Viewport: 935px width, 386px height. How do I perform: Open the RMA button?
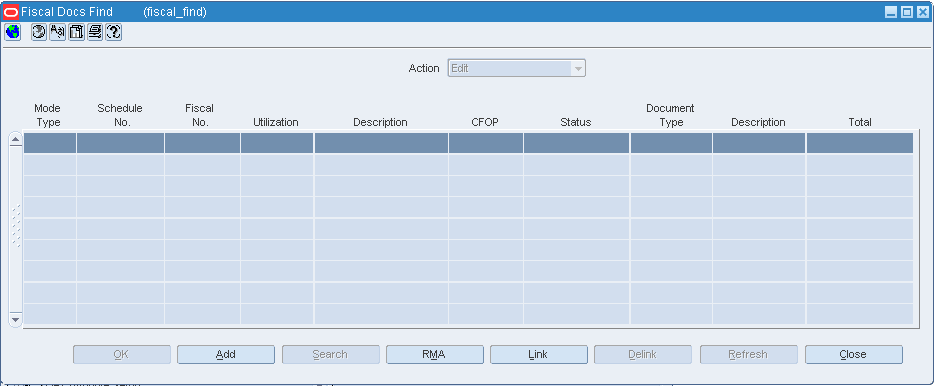435,354
